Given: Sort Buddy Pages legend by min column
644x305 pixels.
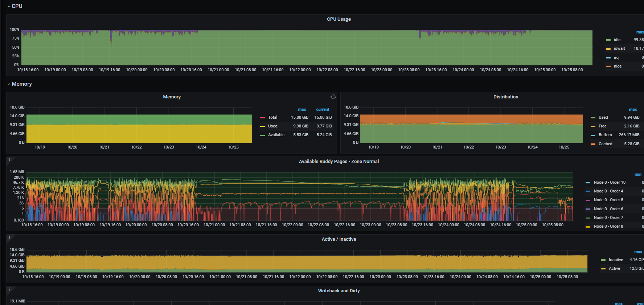Looking at the screenshot, I should [637, 175].
